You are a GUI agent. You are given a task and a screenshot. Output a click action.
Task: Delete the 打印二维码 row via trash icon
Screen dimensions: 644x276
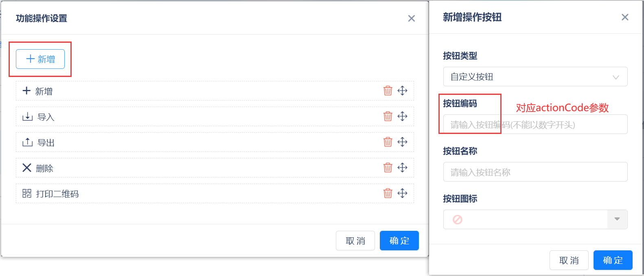[x=388, y=193]
